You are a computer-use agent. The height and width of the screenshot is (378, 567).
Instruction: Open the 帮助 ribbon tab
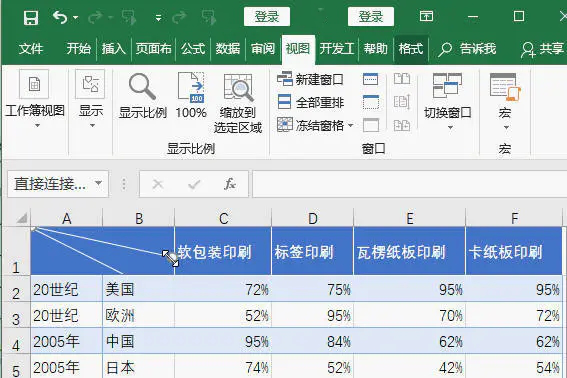tap(375, 48)
